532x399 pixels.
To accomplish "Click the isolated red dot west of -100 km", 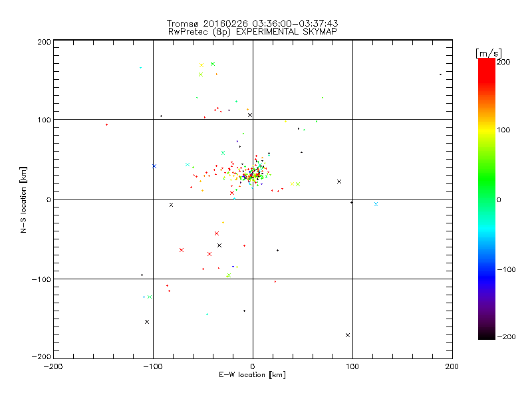I will pyautogui.click(x=107, y=125).
